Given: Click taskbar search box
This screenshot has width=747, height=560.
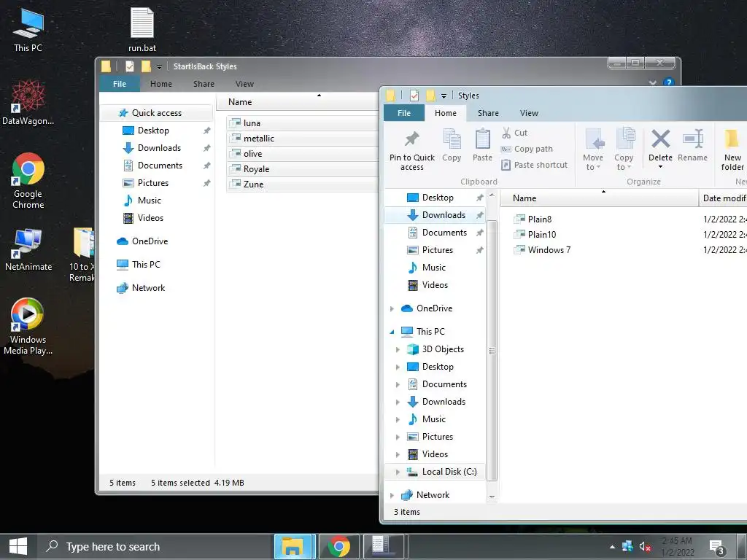Looking at the screenshot, I should click(155, 547).
